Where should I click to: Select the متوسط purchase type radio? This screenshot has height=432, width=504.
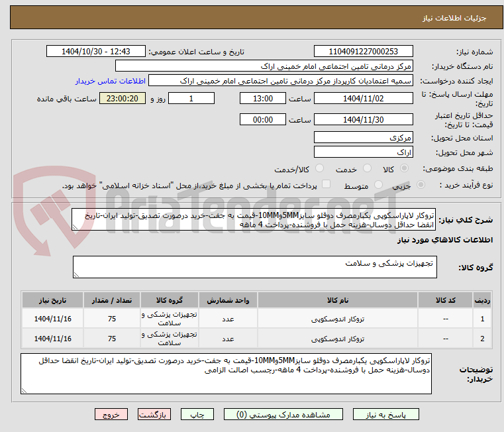pyautogui.click(x=378, y=185)
